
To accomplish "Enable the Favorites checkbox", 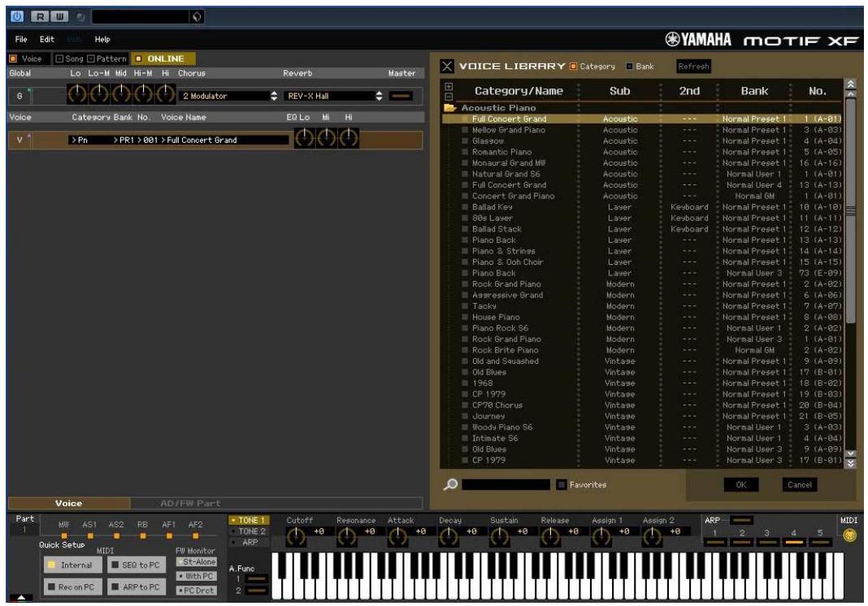I will click(562, 485).
